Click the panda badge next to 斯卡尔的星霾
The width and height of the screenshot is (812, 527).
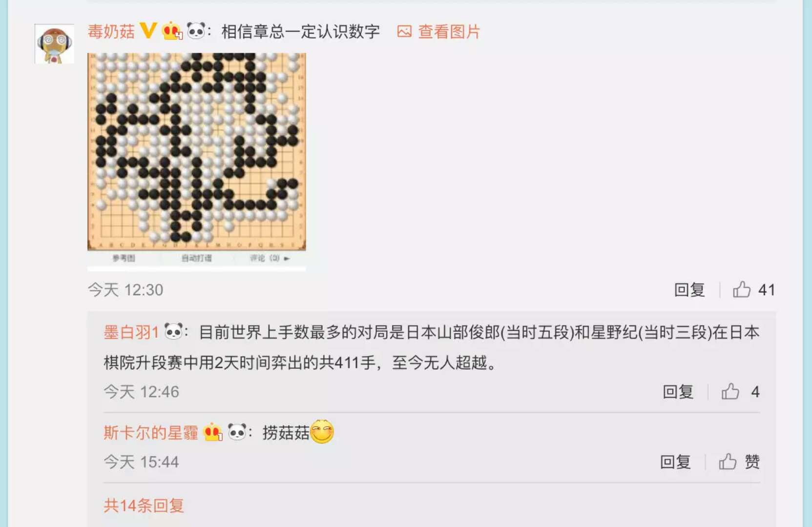point(237,432)
